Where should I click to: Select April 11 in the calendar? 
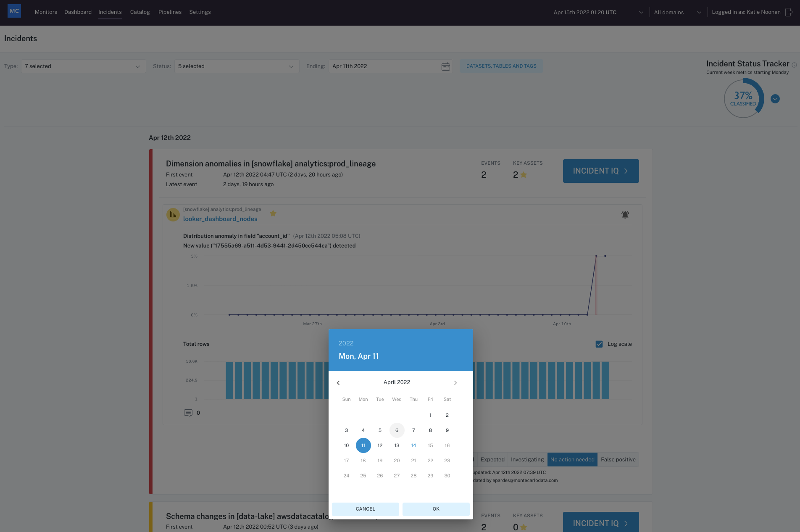click(363, 445)
